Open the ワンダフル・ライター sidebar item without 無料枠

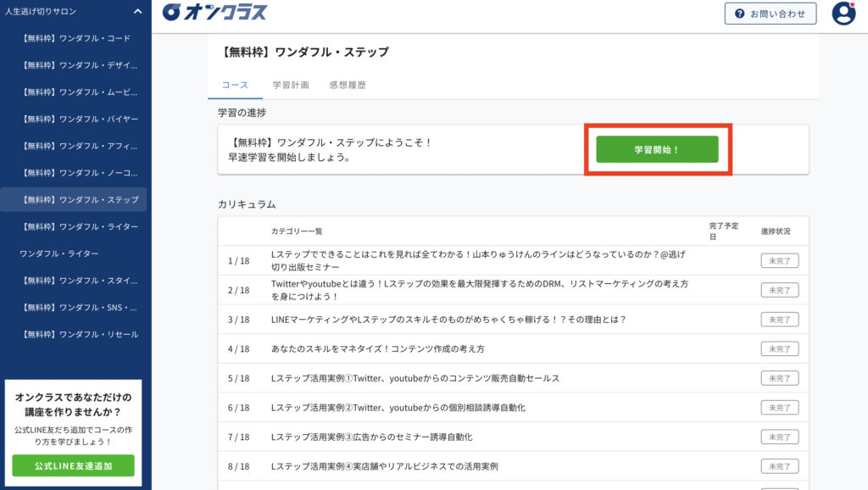pos(58,253)
